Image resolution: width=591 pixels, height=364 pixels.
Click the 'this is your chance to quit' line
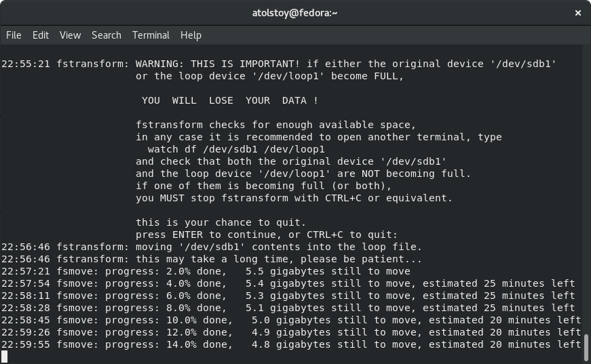[x=221, y=222]
